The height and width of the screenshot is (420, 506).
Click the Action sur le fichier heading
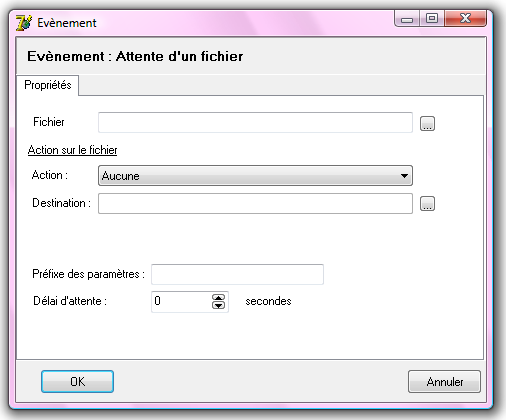coord(73,150)
